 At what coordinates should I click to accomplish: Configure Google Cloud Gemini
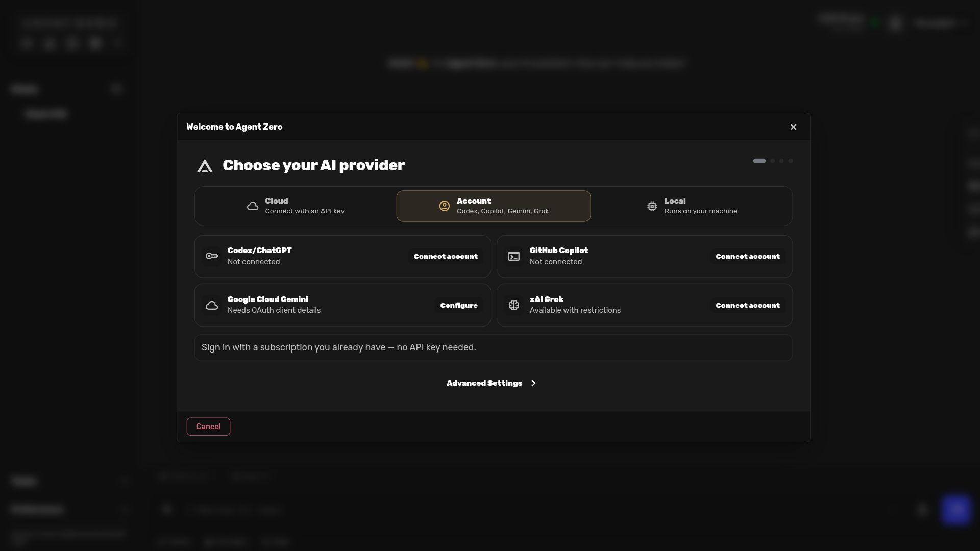[459, 305]
